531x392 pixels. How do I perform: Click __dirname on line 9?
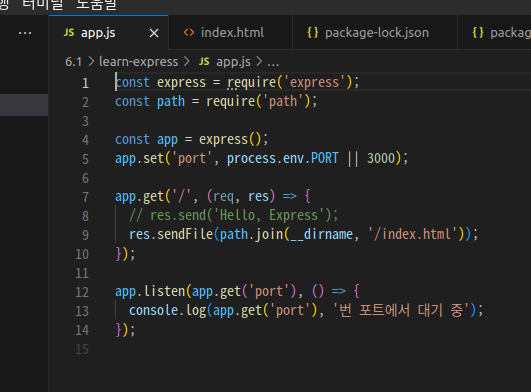(321, 234)
